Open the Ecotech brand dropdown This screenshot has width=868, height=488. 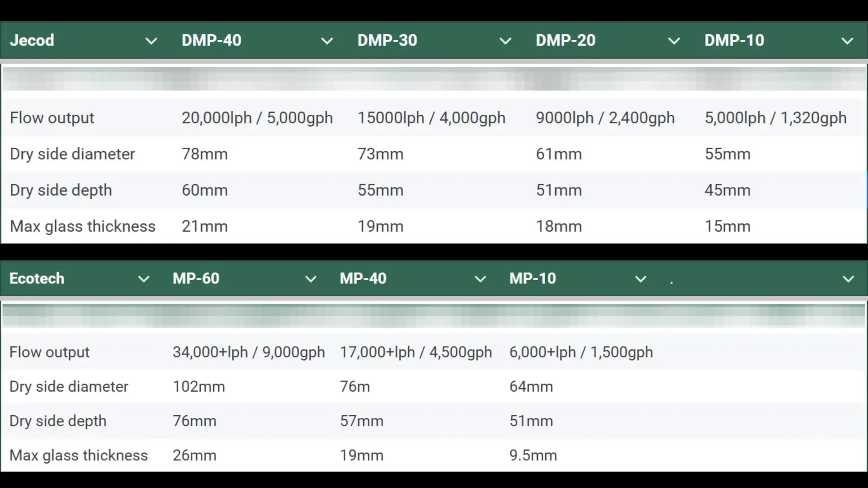[x=144, y=279]
